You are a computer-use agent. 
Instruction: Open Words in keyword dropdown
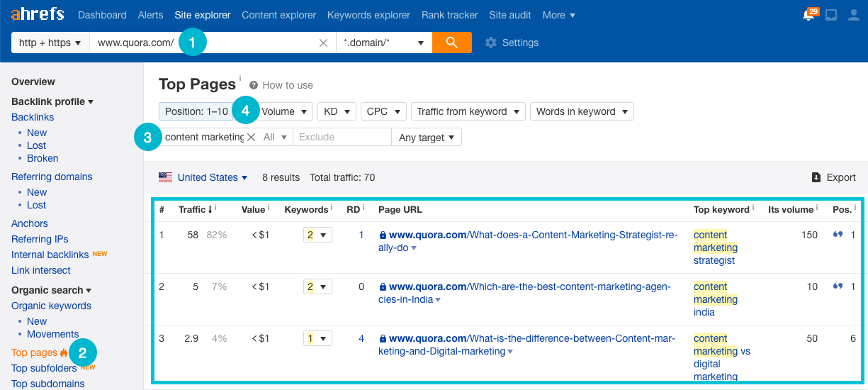[582, 111]
